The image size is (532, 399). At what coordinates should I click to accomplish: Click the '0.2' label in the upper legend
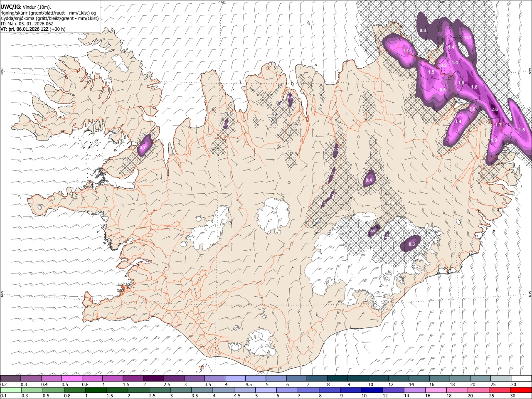click(3, 384)
